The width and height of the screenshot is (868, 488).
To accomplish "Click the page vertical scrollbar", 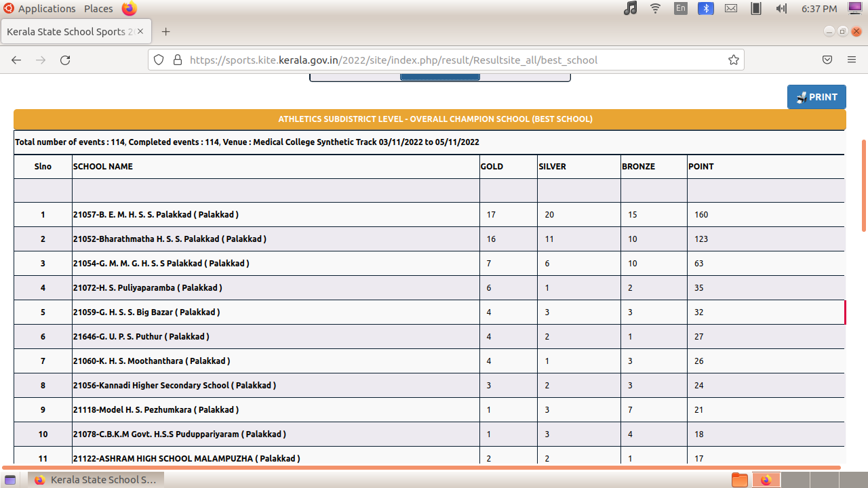I will [x=863, y=186].
